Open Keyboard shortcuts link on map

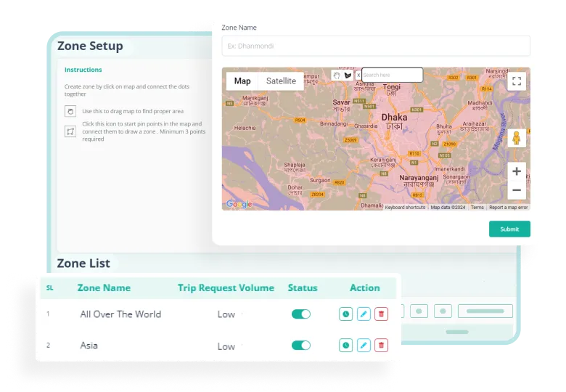[x=405, y=207]
